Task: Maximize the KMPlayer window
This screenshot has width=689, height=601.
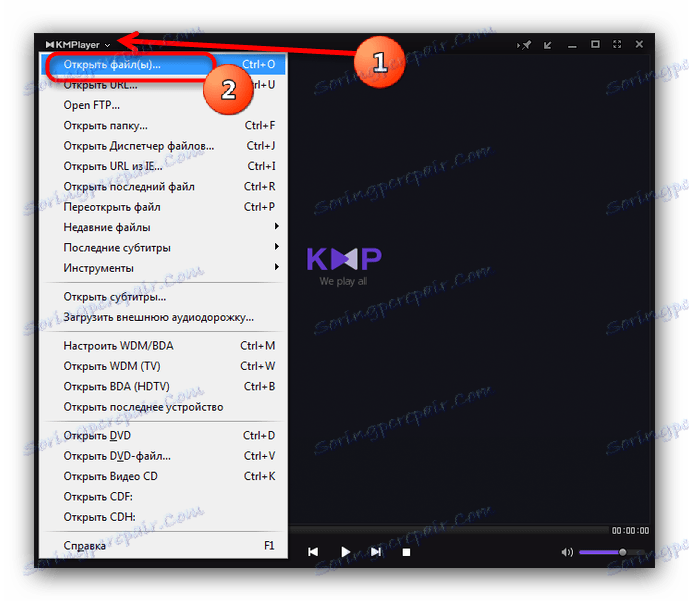Action: (x=595, y=44)
